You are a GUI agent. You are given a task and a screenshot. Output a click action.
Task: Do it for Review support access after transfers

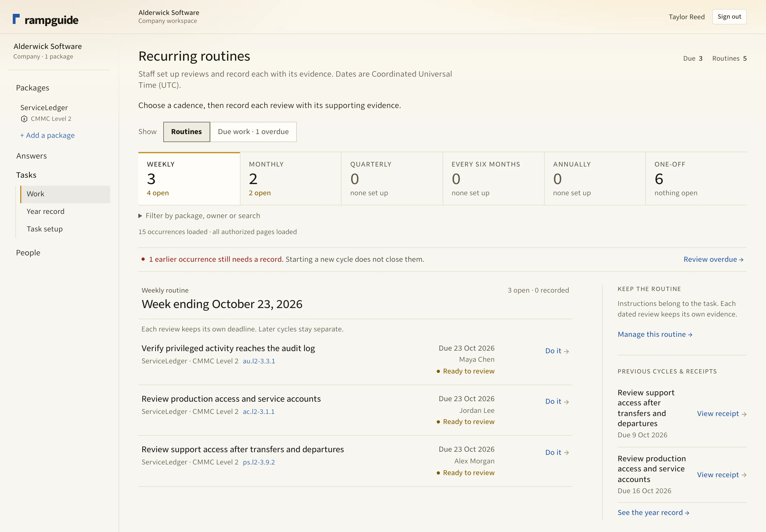click(x=557, y=452)
